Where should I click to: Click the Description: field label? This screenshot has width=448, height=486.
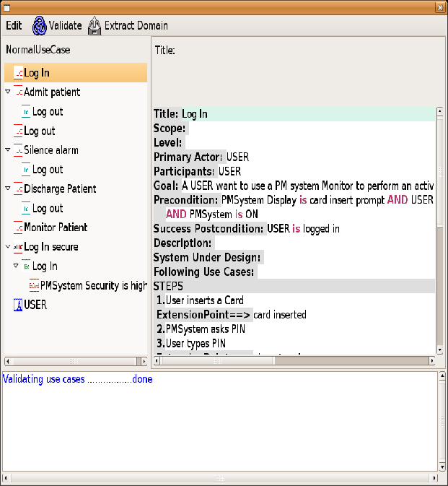tap(183, 243)
